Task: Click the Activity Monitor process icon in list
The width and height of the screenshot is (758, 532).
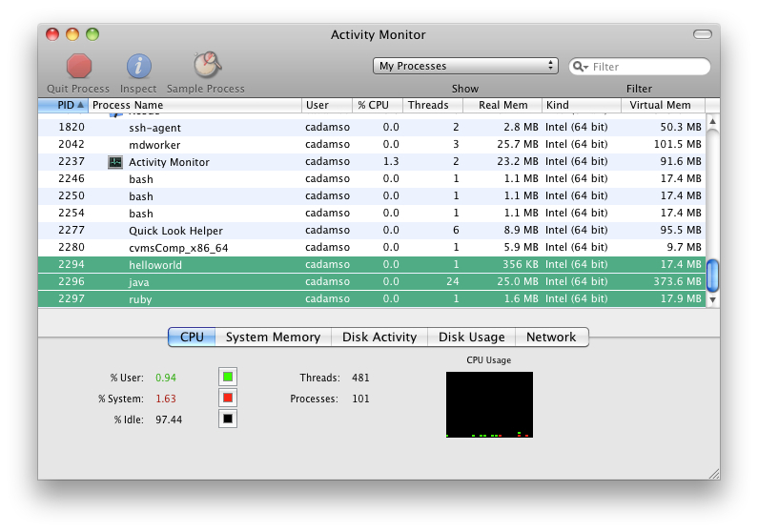Action: click(115, 162)
